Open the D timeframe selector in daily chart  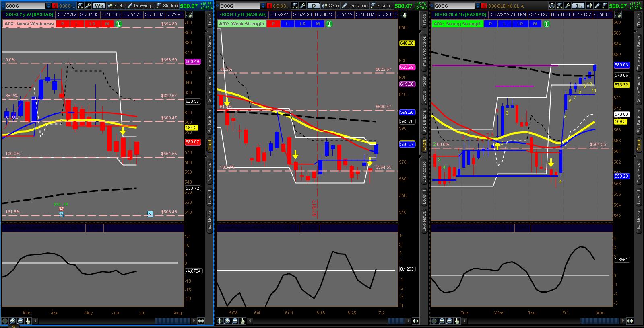point(314,6)
